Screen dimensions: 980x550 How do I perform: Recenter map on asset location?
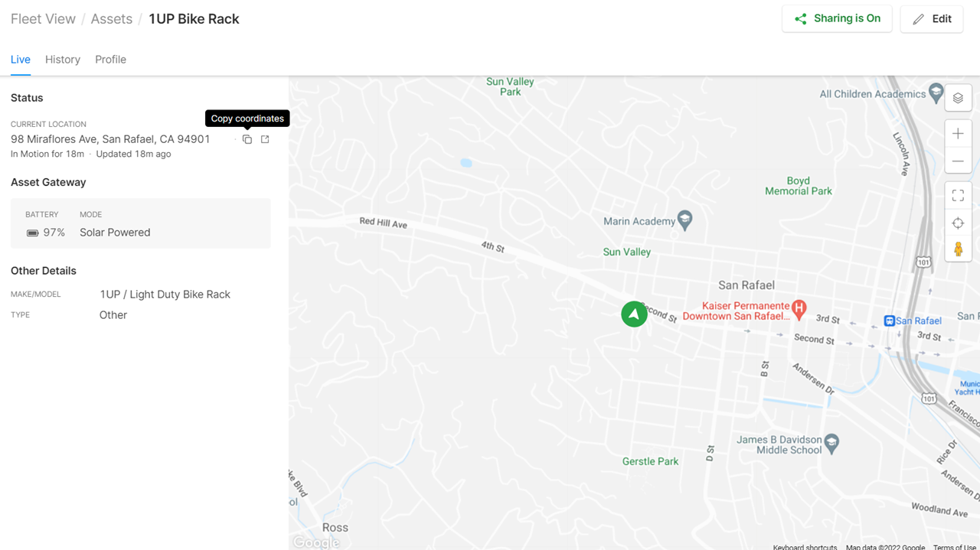pyautogui.click(x=958, y=223)
